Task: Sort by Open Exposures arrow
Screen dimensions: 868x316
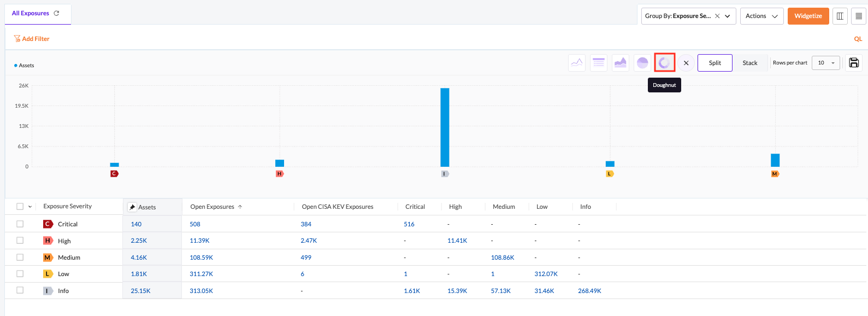Action: tap(240, 207)
